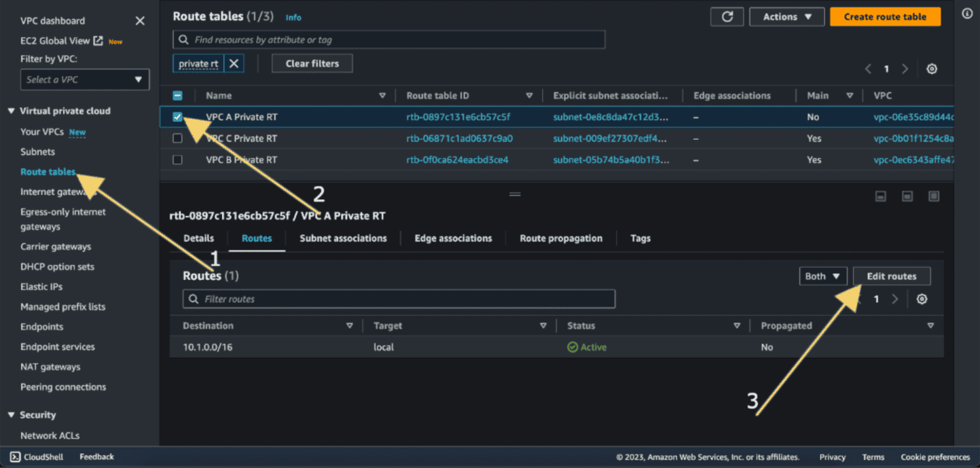Check the VPC B Private RT row

coord(178,160)
